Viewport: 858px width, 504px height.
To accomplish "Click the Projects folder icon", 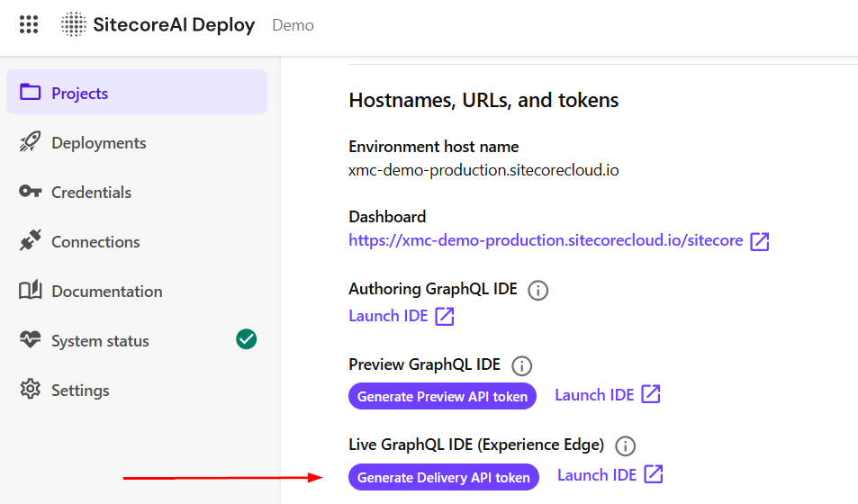I will (30, 92).
